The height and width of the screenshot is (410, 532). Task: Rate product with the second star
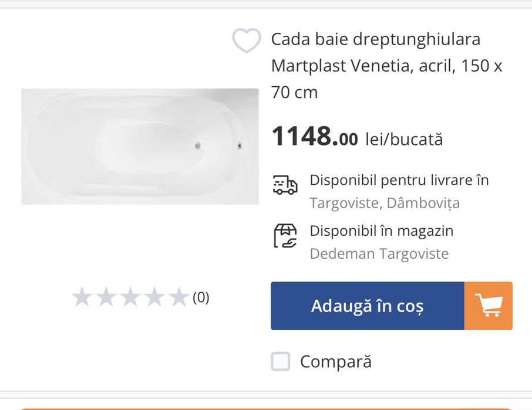coord(106,297)
